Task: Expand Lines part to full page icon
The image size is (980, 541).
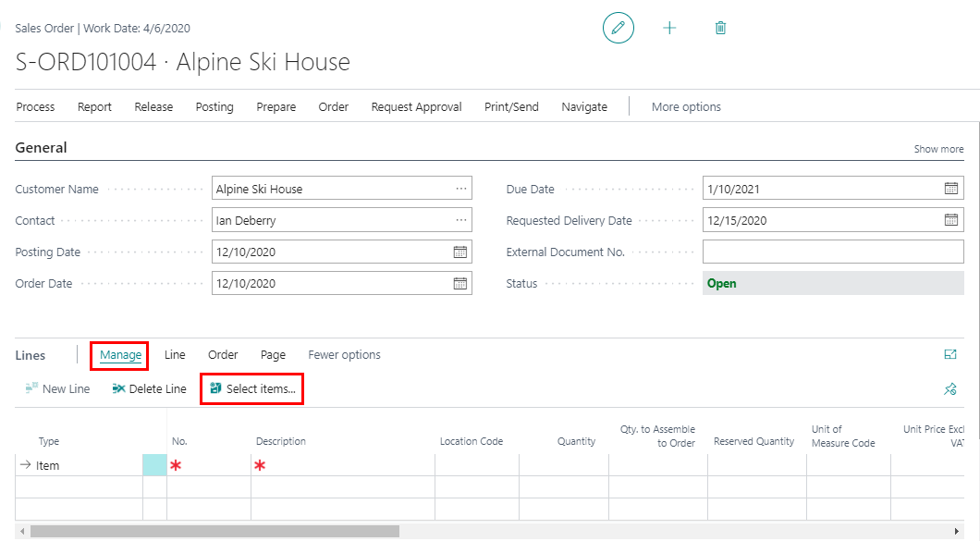Action: 950,354
